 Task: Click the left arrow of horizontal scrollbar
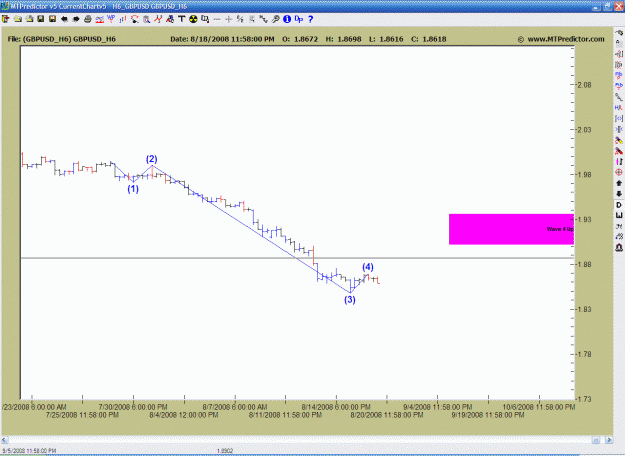pyautogui.click(x=4, y=440)
